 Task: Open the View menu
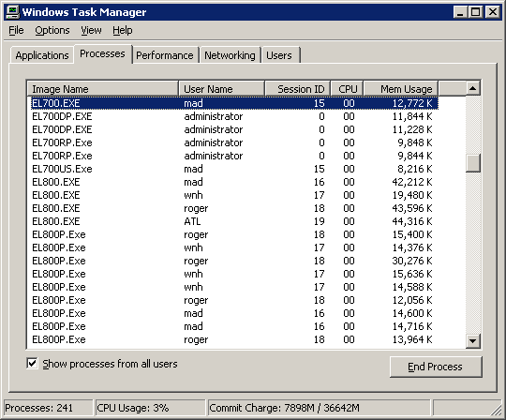coord(91,30)
